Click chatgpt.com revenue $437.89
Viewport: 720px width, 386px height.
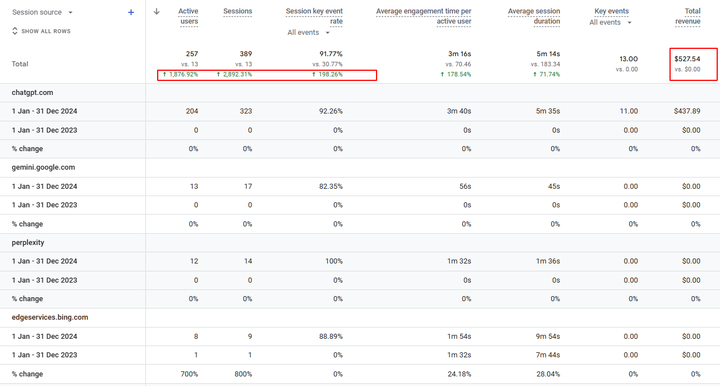point(687,111)
